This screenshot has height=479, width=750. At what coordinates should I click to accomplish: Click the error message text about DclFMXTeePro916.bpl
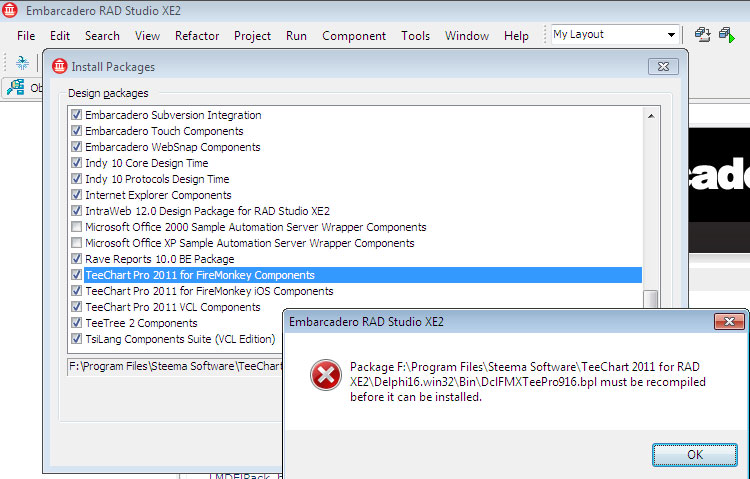[x=528, y=382]
